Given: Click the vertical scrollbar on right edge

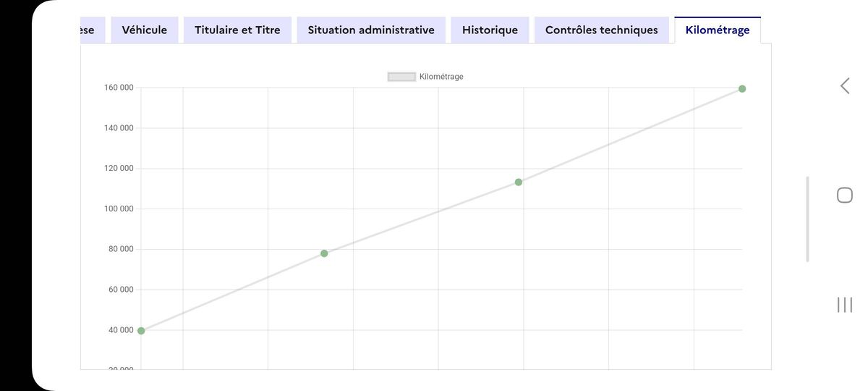Looking at the screenshot, I should click(x=808, y=219).
